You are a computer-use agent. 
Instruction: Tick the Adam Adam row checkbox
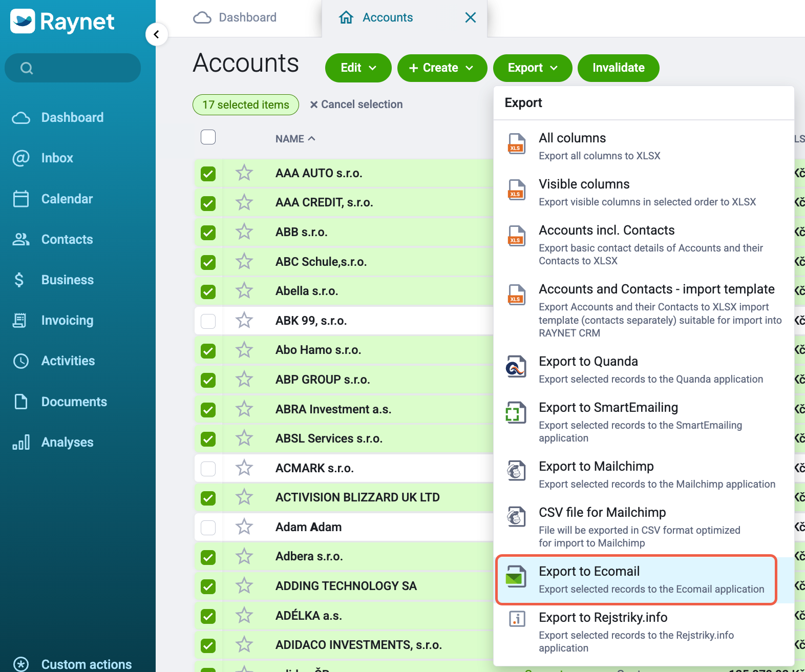point(208,528)
